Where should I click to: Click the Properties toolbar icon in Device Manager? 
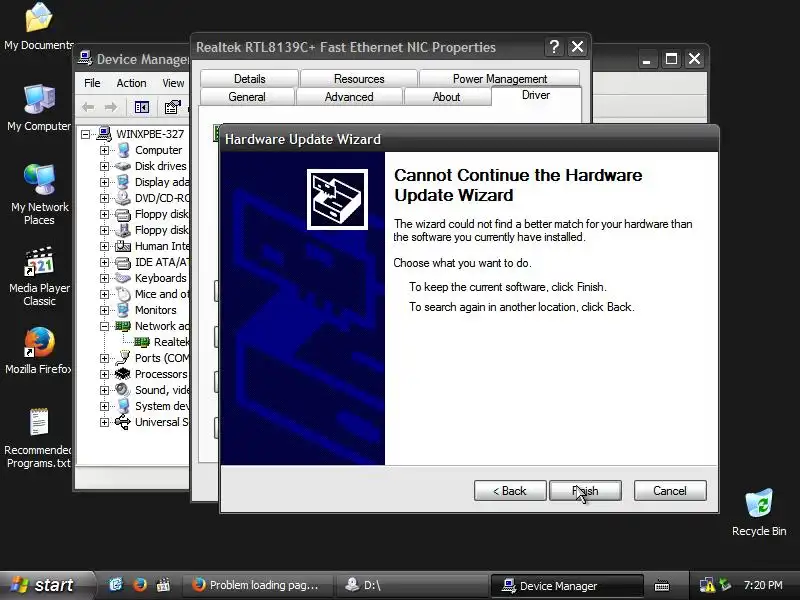coord(172,107)
